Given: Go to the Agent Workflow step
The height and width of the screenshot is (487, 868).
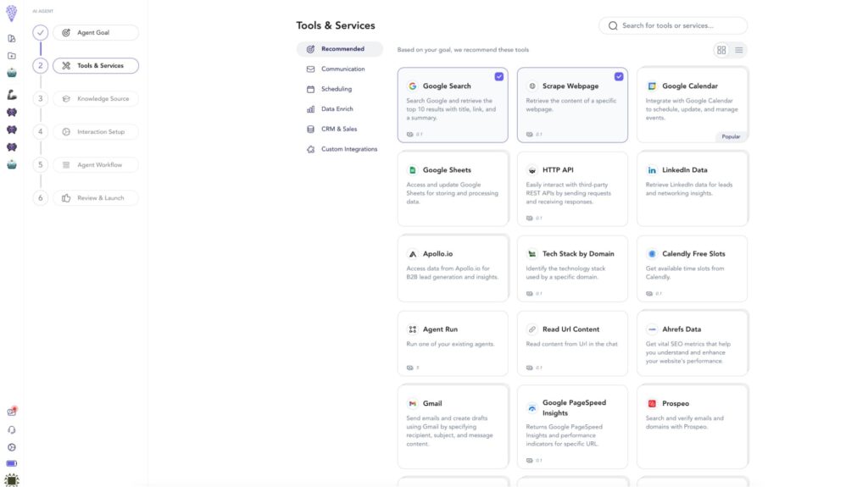Looking at the screenshot, I should click(96, 165).
